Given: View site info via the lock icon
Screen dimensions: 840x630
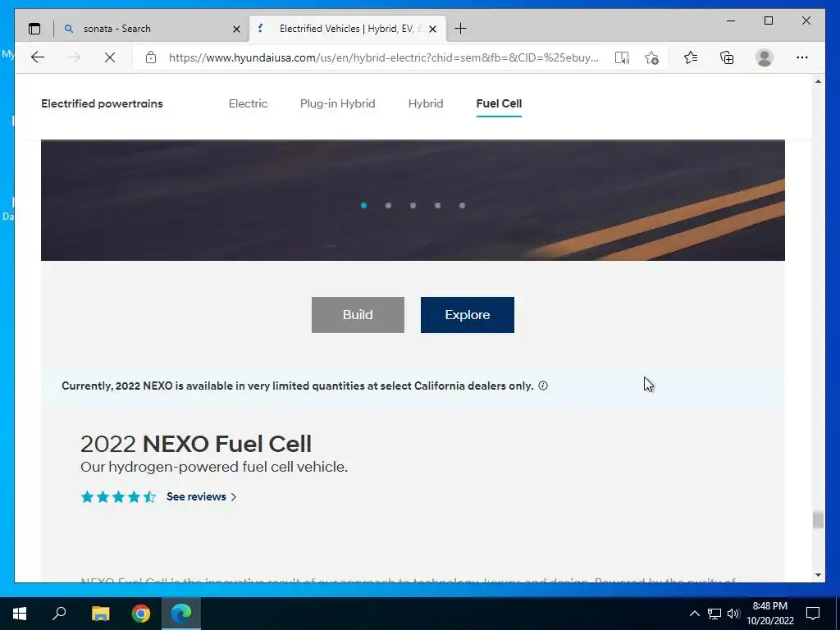Looking at the screenshot, I should 151,57.
